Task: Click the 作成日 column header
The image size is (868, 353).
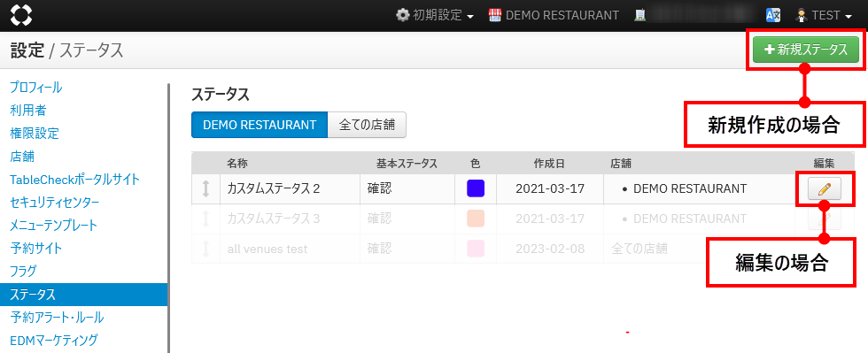Action: pyautogui.click(x=549, y=163)
